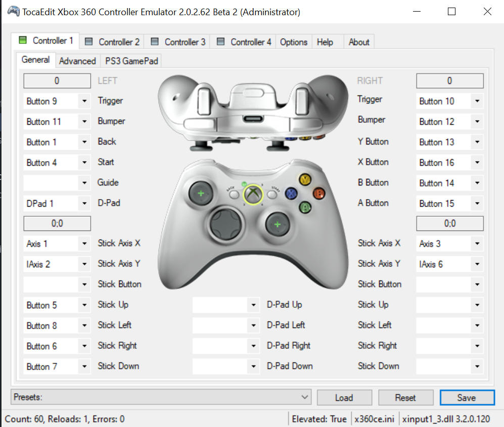This screenshot has width=504, height=427.
Task: Open the Presets combo box
Action: [161, 397]
